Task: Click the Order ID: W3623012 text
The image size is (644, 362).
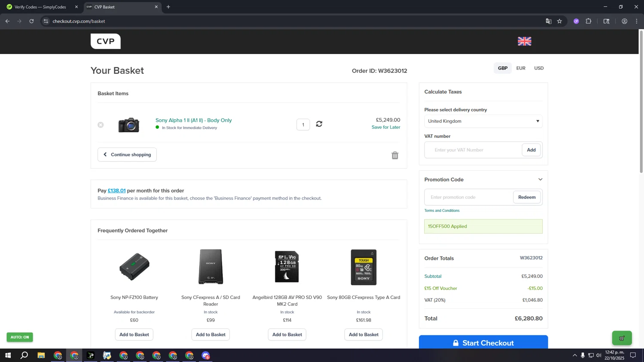Action: pos(380,71)
